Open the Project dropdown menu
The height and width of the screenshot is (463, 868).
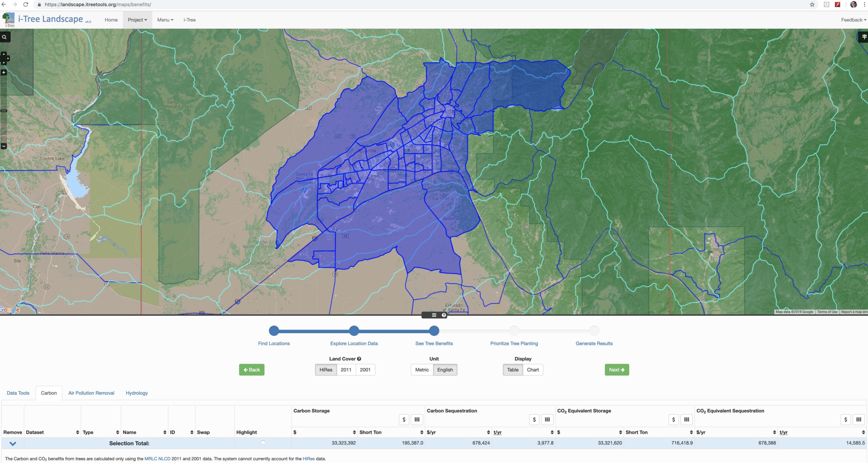pos(137,20)
